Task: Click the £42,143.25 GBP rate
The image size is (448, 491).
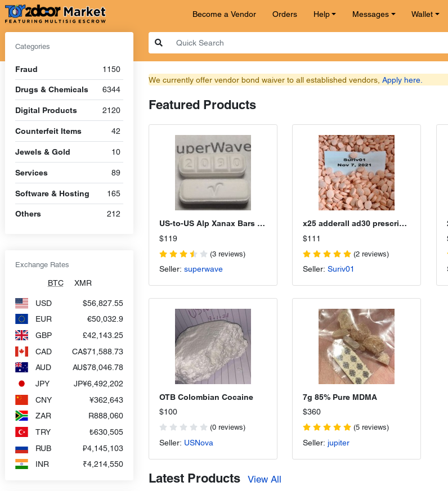Action: [x=103, y=335]
